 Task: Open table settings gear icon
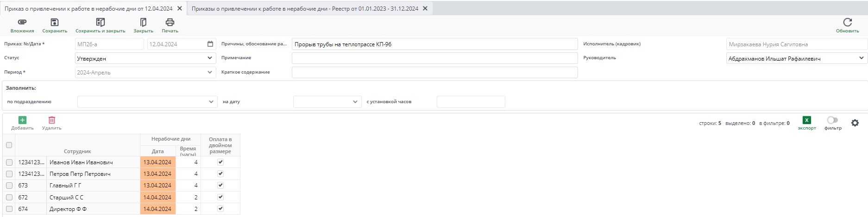click(855, 123)
